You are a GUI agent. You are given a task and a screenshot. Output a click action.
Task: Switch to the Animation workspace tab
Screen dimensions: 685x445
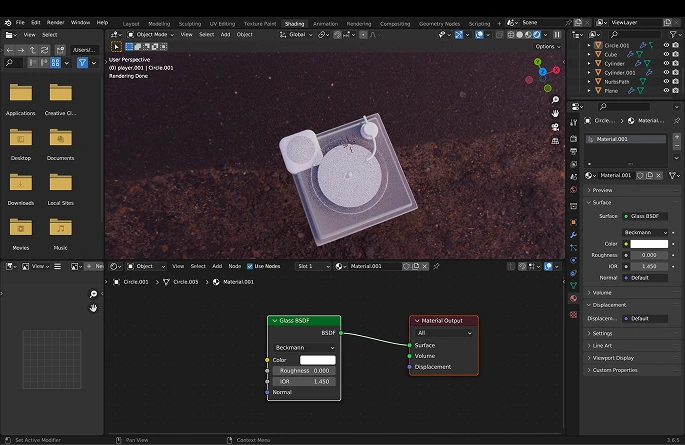pos(325,24)
